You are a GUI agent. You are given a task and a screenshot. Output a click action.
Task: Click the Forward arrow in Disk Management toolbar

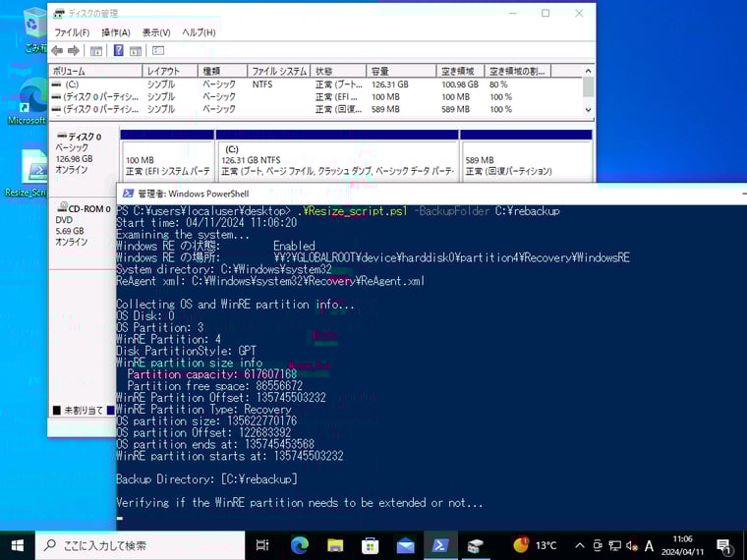pyautogui.click(x=74, y=50)
